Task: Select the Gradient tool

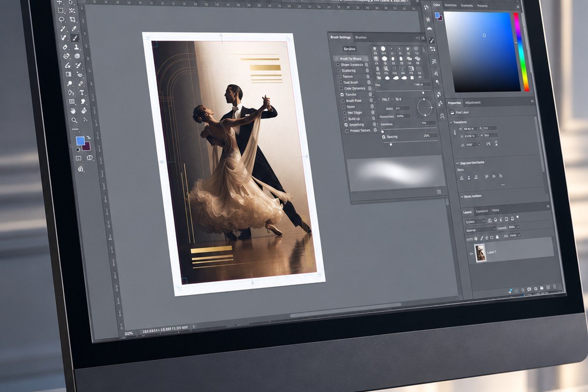Action: click(68, 74)
